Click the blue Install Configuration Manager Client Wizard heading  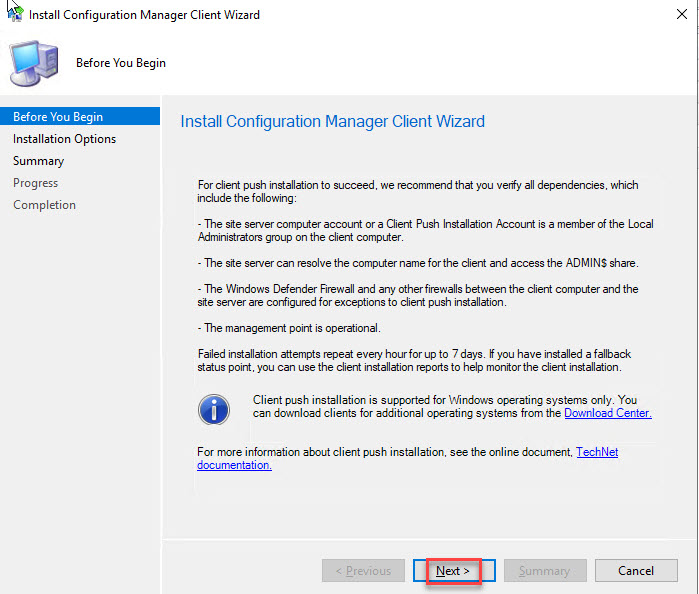click(332, 122)
